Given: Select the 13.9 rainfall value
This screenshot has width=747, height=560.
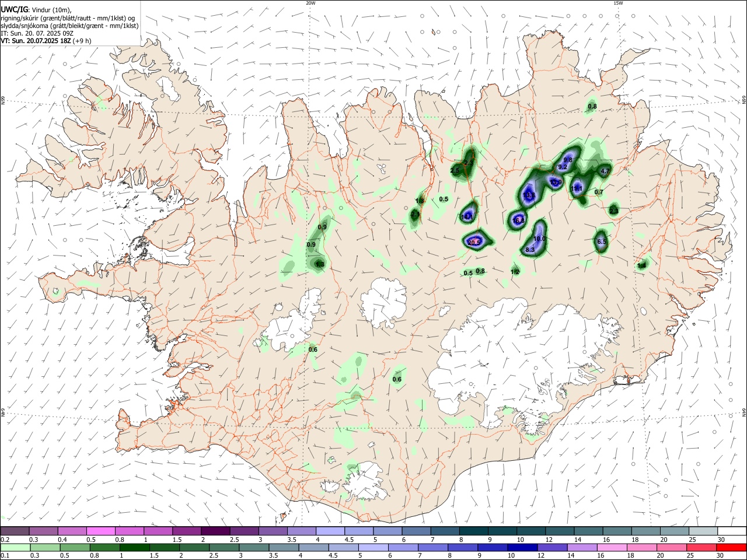Looking at the screenshot, I should (x=556, y=182).
